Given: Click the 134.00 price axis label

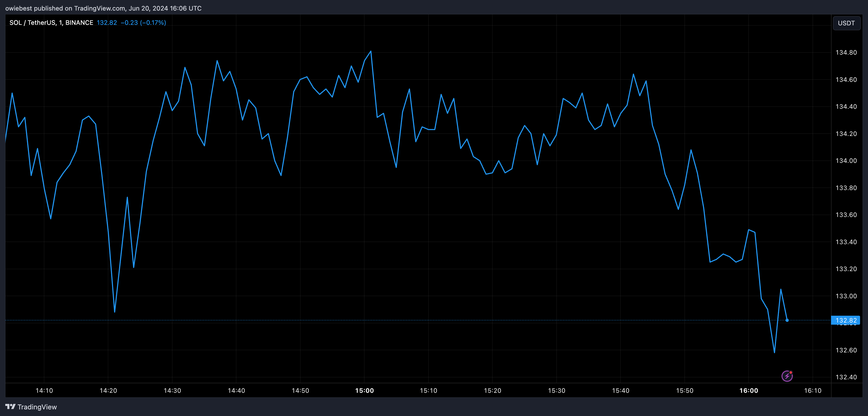Looking at the screenshot, I should pos(846,161).
